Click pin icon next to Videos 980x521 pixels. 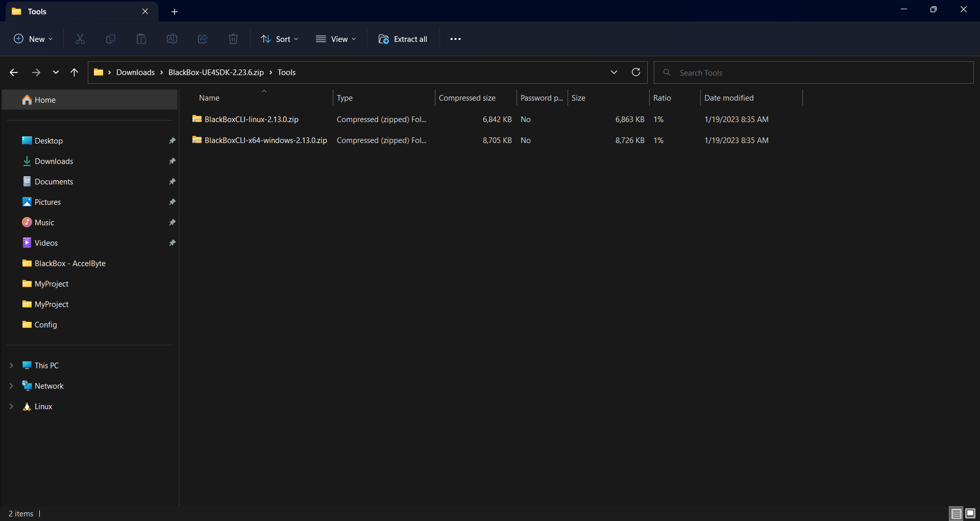click(x=172, y=243)
